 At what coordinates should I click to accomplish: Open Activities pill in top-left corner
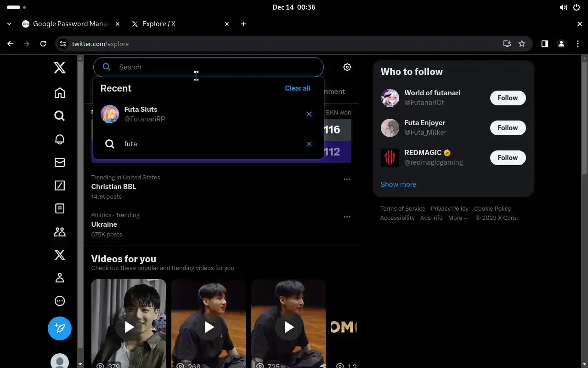pyautogui.click(x=17, y=7)
